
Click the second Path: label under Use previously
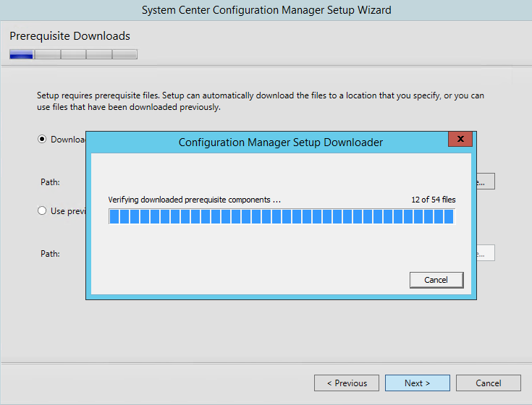[50, 254]
